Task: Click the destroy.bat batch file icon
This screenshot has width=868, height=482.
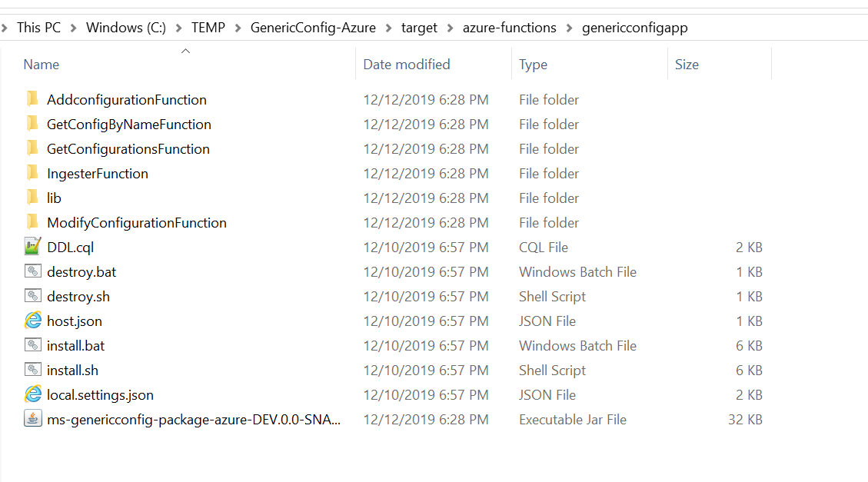Action: 32,271
